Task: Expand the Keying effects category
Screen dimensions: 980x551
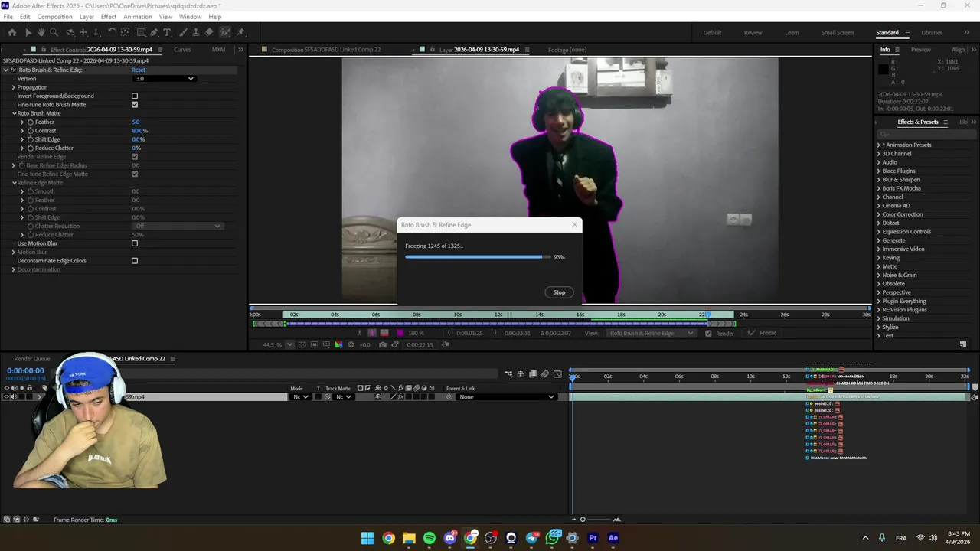Action: point(879,258)
